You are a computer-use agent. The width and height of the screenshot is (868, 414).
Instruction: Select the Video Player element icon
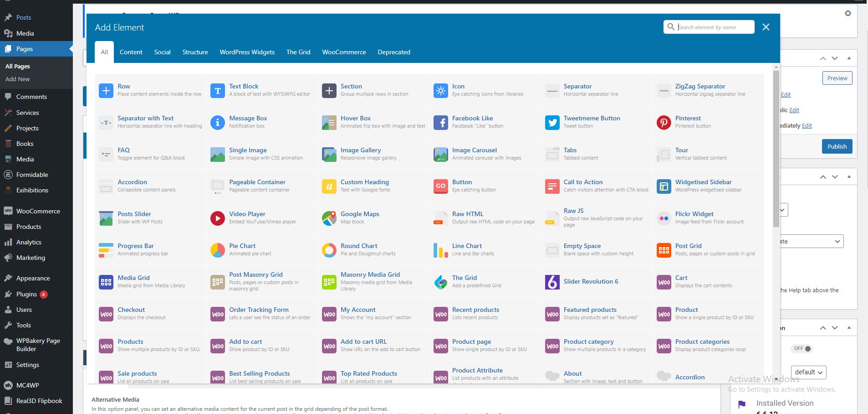click(x=217, y=218)
